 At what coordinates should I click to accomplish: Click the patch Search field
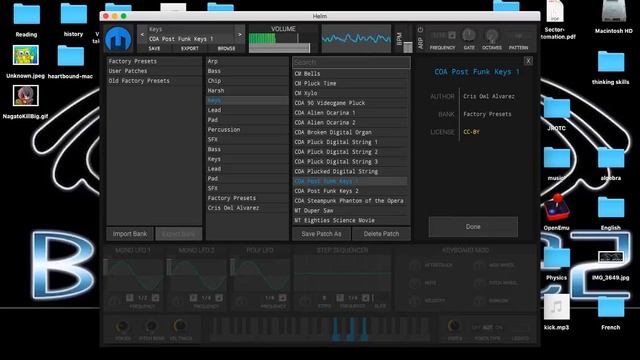[x=351, y=62]
